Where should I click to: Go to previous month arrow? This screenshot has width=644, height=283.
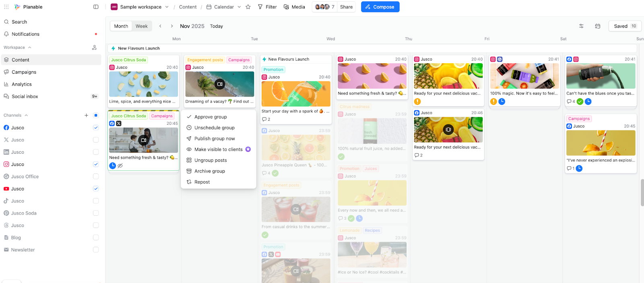click(x=160, y=26)
